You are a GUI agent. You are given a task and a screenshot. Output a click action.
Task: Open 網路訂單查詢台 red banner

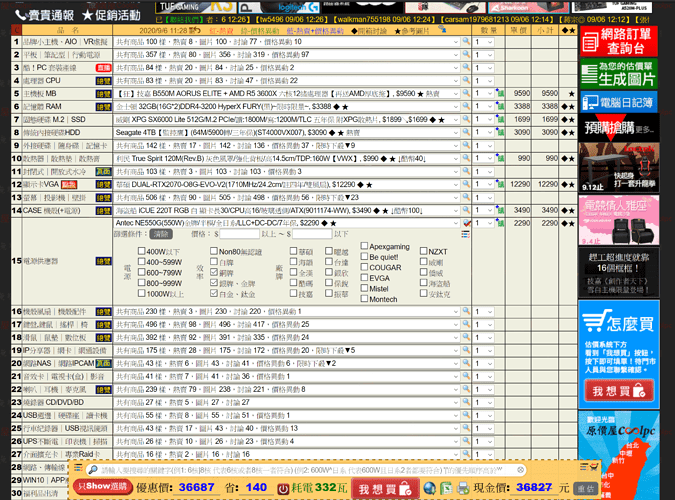[619, 41]
